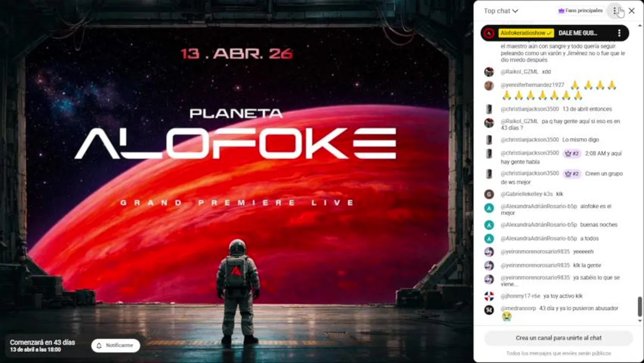Close the live chat panel

pyautogui.click(x=631, y=11)
